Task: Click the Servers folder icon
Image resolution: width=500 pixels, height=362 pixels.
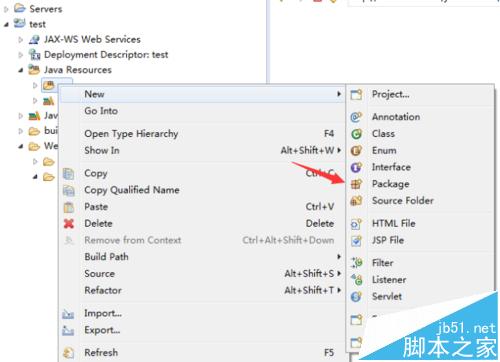Action: [x=20, y=8]
